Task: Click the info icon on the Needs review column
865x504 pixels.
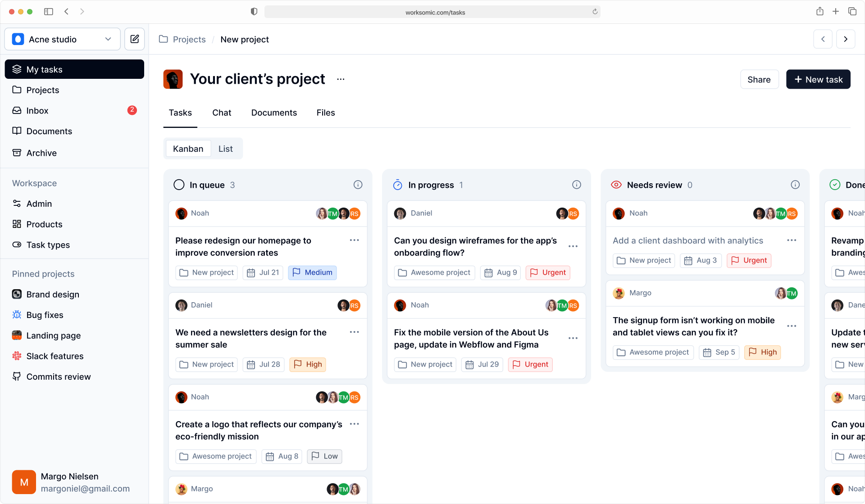Action: coord(795,185)
